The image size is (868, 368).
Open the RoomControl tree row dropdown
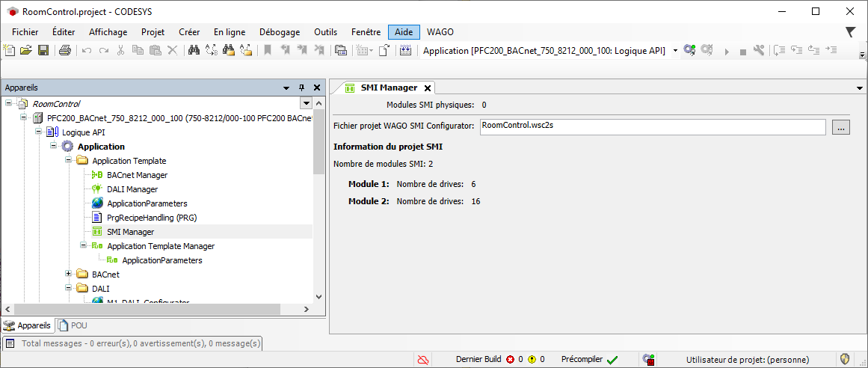point(306,104)
